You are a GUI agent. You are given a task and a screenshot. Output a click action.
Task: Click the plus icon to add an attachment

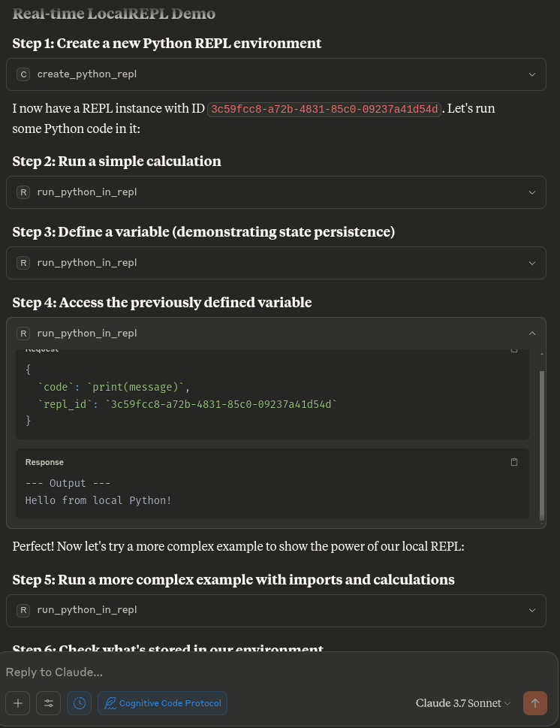pos(18,703)
